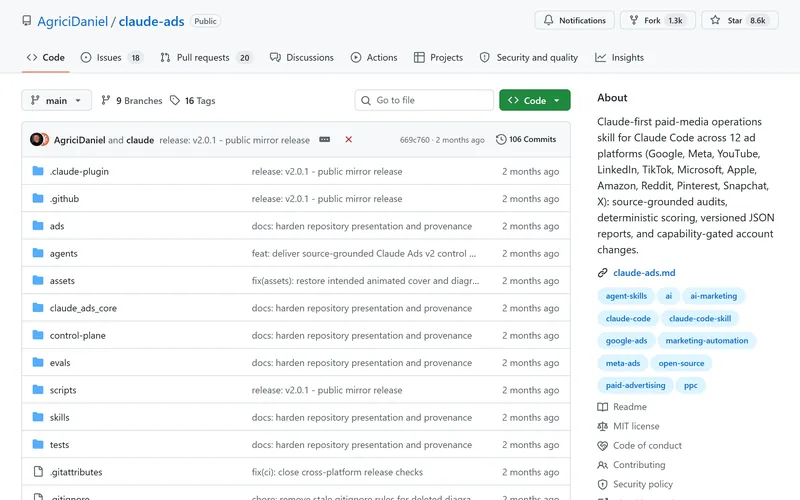This screenshot has height=500, width=800.
Task: Click the folder icon for skills
Action: pyautogui.click(x=38, y=416)
